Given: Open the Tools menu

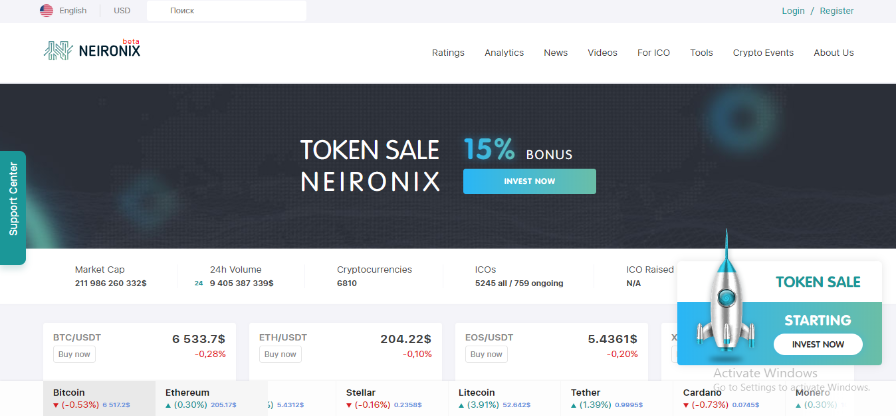Looking at the screenshot, I should [x=701, y=53].
